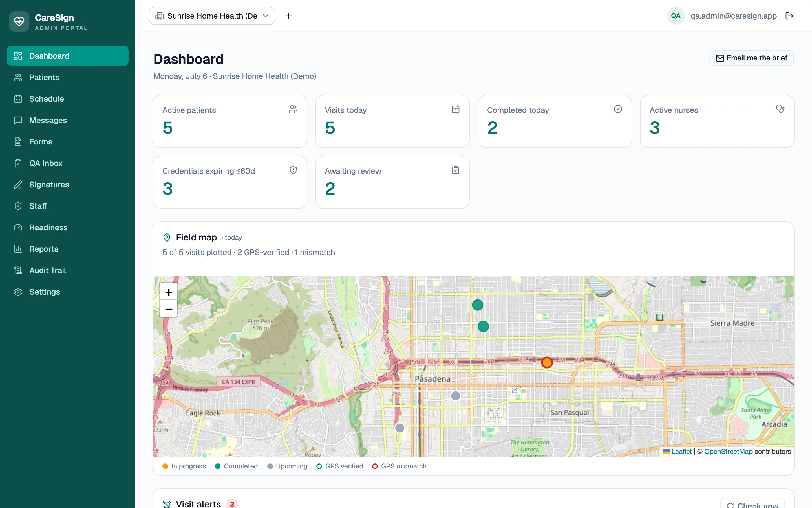This screenshot has height=508, width=812.
Task: Click Credentials expiring ≤60d label
Action: pos(209,171)
